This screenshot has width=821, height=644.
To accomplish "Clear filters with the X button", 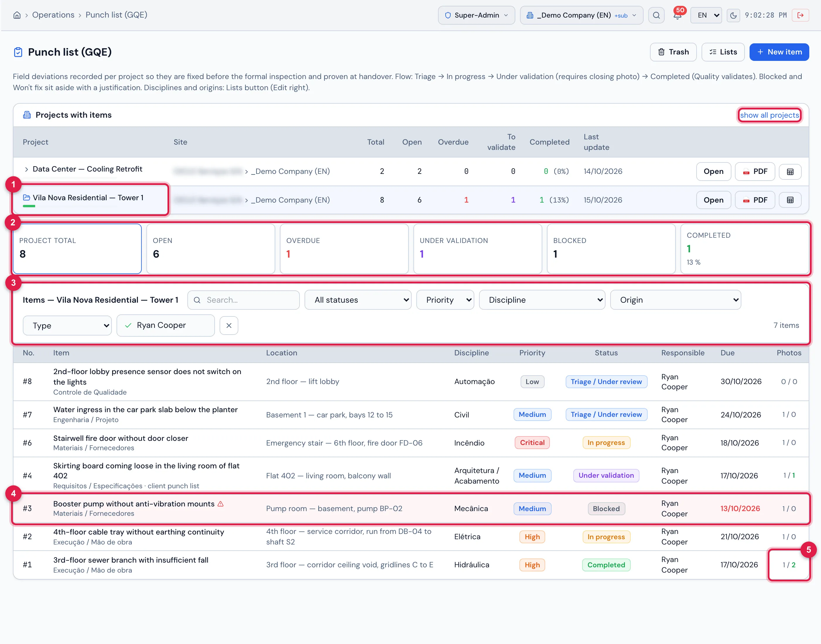I will [x=229, y=326].
